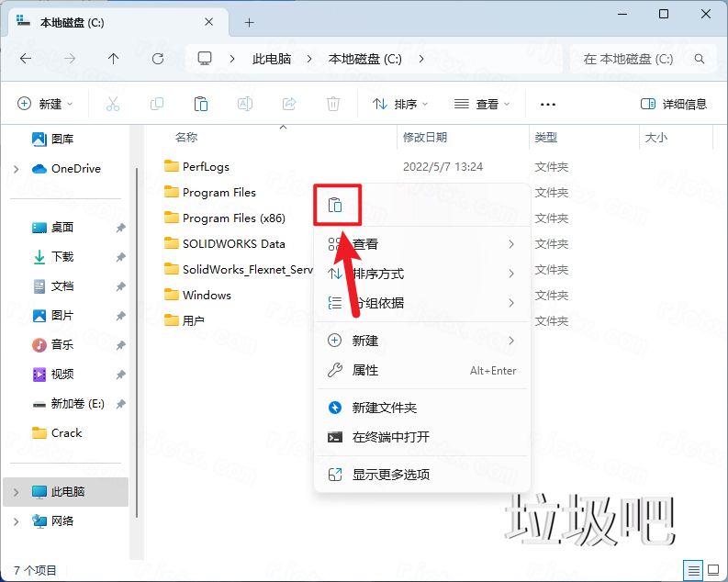Close the 本地磁盘 (C:) tab
This screenshot has height=582, width=728.
[209, 22]
